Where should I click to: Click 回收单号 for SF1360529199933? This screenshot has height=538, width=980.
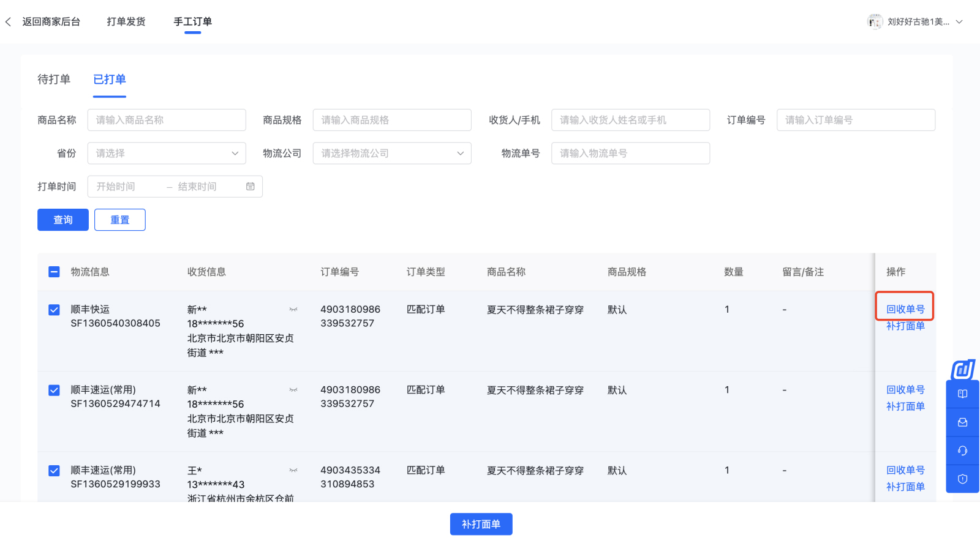[x=905, y=470]
